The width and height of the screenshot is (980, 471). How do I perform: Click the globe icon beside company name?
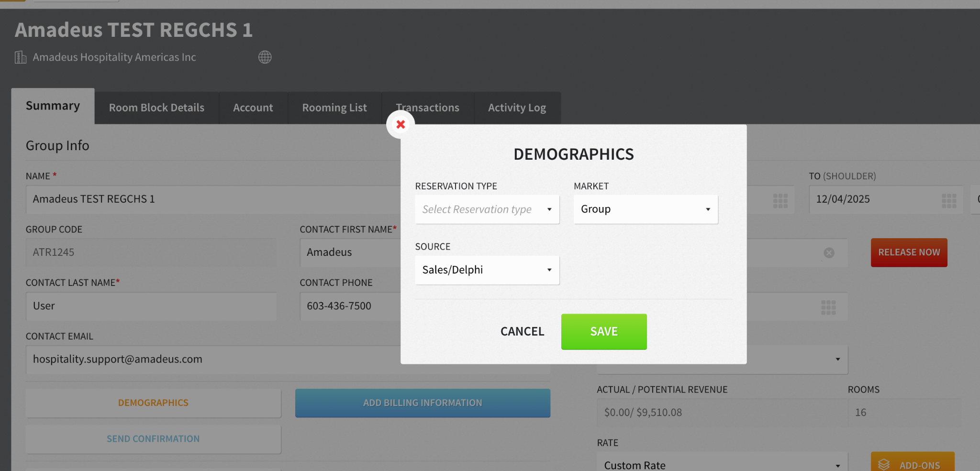pos(265,57)
